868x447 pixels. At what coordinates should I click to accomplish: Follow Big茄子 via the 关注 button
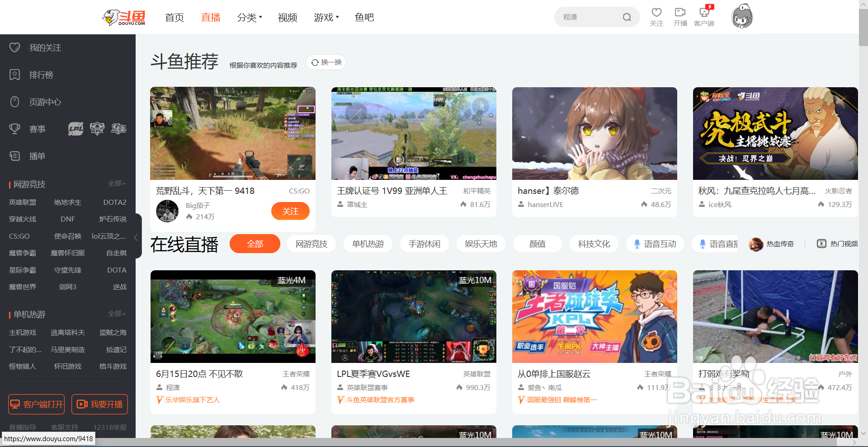click(x=290, y=211)
